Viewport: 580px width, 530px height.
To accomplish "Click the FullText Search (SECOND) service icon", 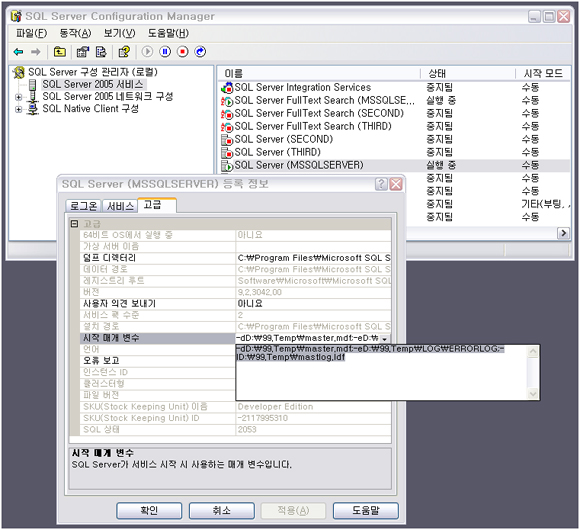I will click(227, 114).
